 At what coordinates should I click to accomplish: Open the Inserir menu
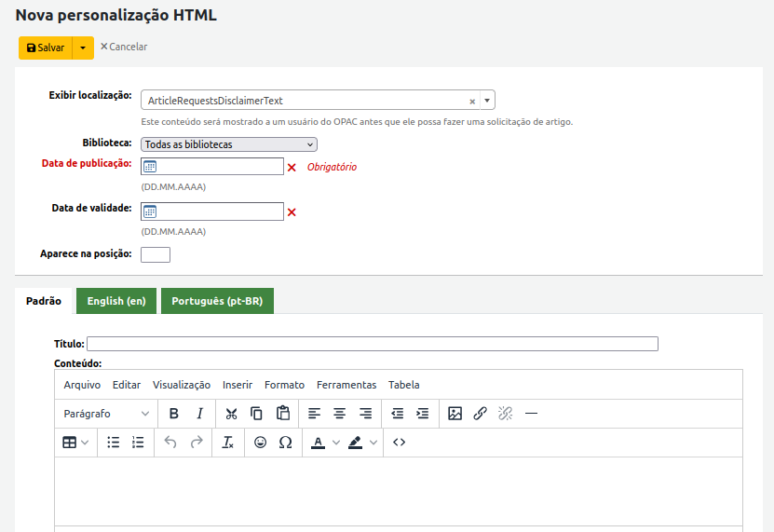(x=238, y=385)
